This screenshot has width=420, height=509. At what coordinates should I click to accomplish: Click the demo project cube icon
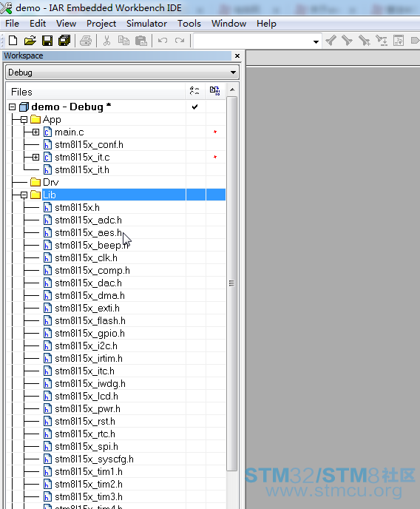tap(24, 107)
